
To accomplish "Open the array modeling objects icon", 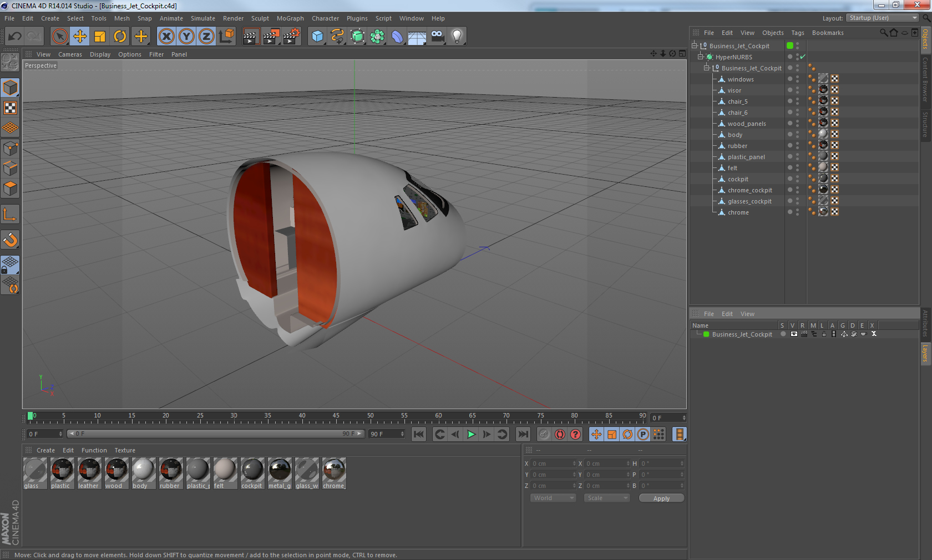I will 377,37.
